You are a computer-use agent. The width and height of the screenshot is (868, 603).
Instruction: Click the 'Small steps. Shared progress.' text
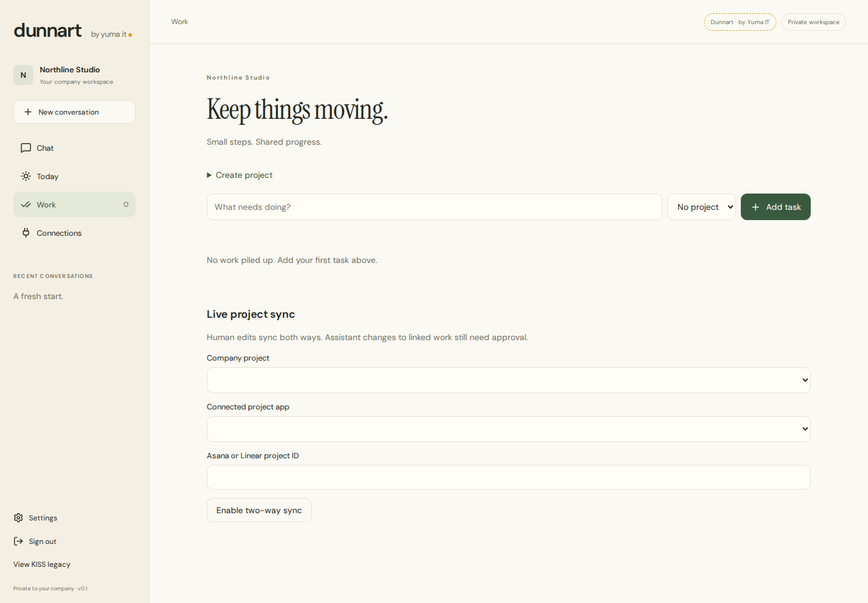pos(264,142)
